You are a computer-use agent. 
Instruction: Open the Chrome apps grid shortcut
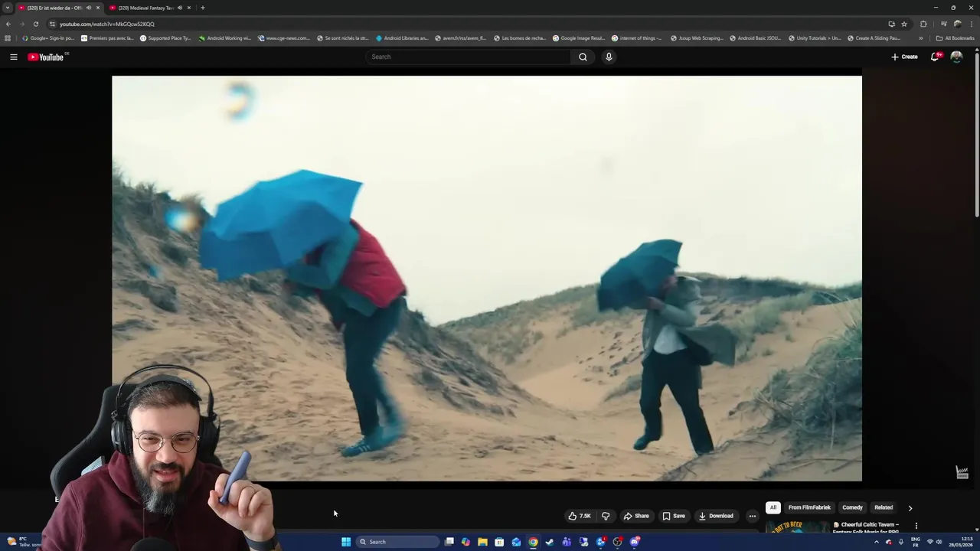pos(8,37)
